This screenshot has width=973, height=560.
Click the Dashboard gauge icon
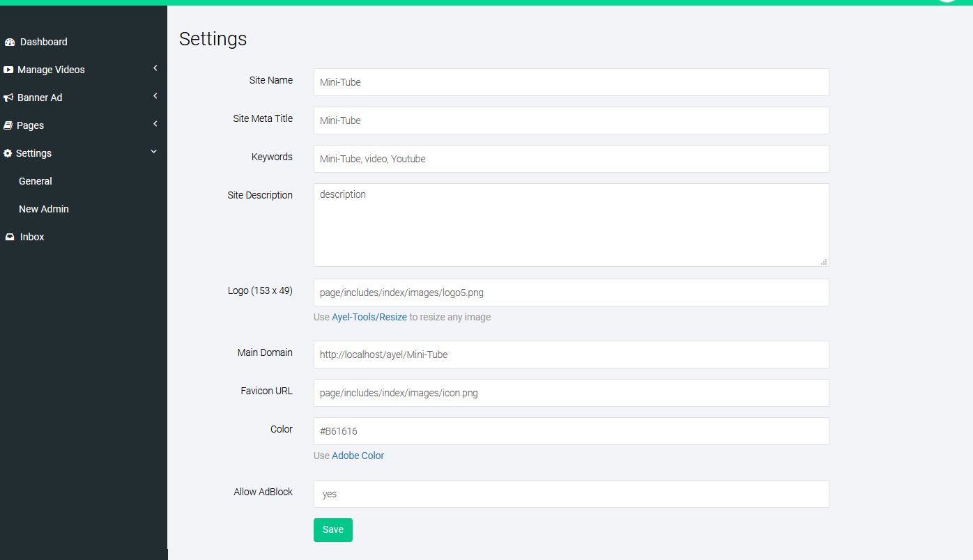click(10, 42)
